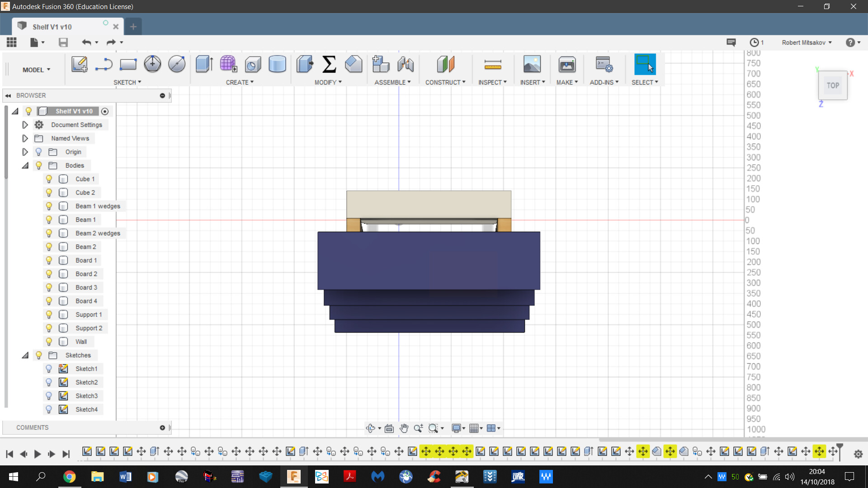Open the Measure inspect tool
This screenshot has height=488, width=868.
[x=493, y=64]
